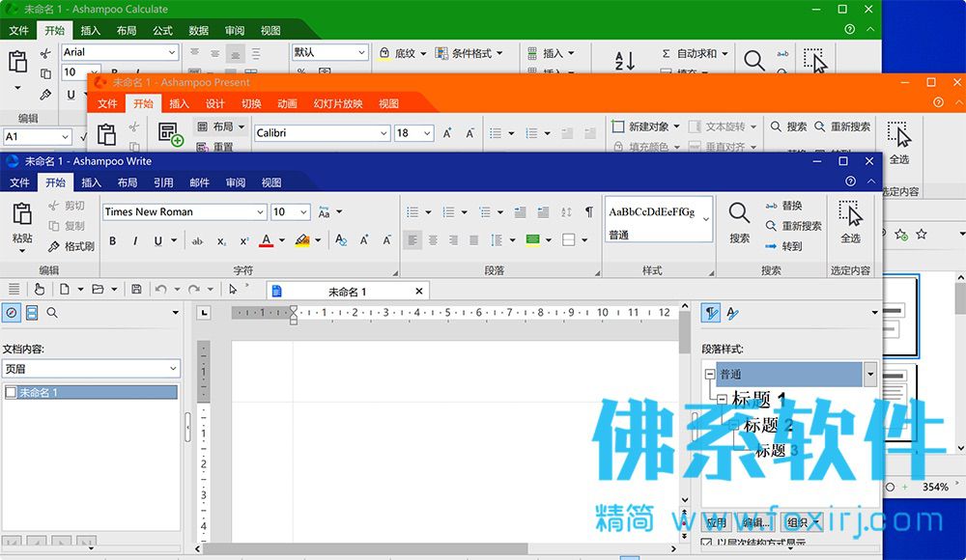Tick the checkbox beside 未命名 1 in sidebar
Viewport: 966px width, 560px height.
pyautogui.click(x=11, y=392)
